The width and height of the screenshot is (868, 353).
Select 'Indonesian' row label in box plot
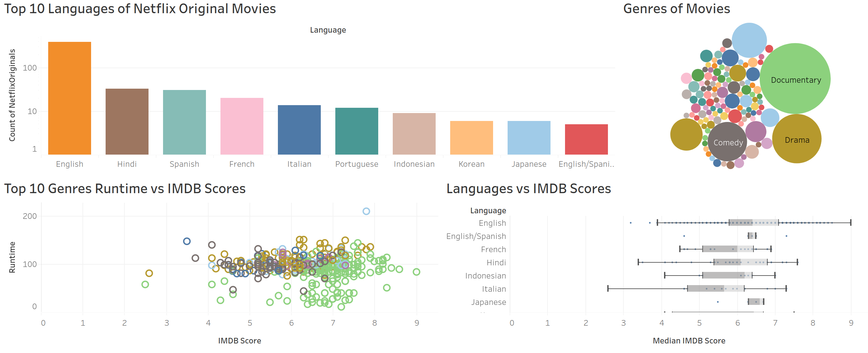[x=485, y=276]
